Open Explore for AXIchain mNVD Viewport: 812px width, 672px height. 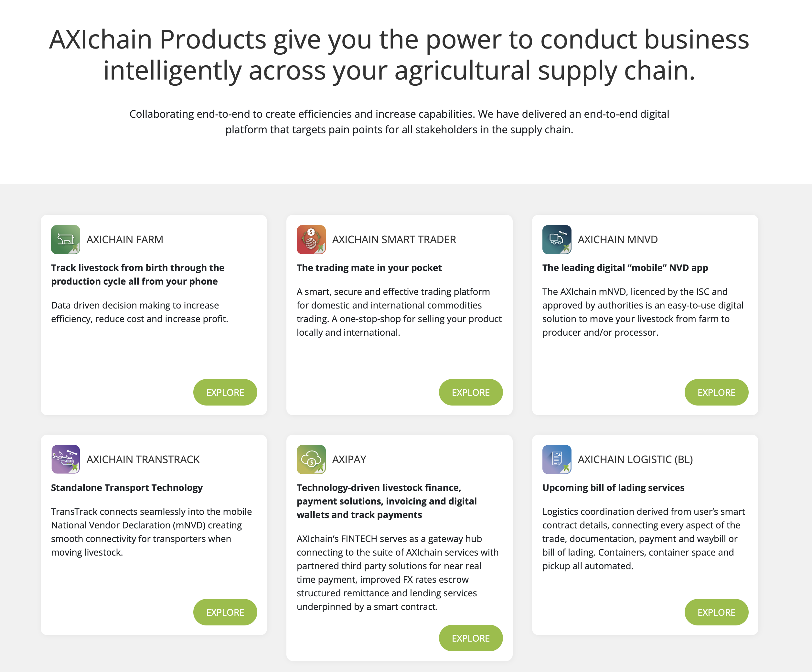pos(716,392)
